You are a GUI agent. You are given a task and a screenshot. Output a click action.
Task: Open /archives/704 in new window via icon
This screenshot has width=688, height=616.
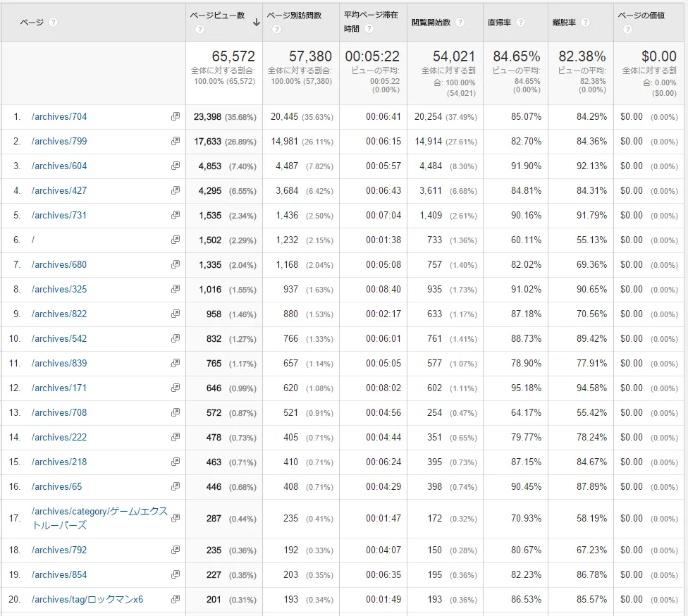pyautogui.click(x=176, y=117)
